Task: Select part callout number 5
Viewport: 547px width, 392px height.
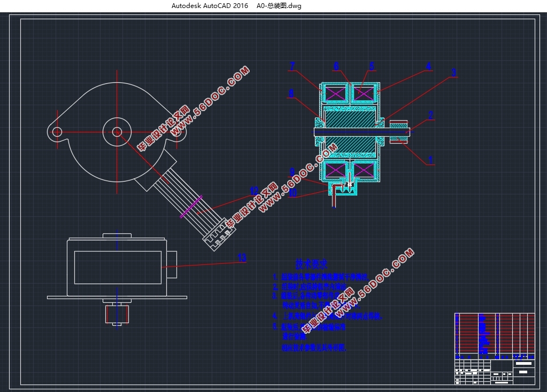Action: click(372, 66)
